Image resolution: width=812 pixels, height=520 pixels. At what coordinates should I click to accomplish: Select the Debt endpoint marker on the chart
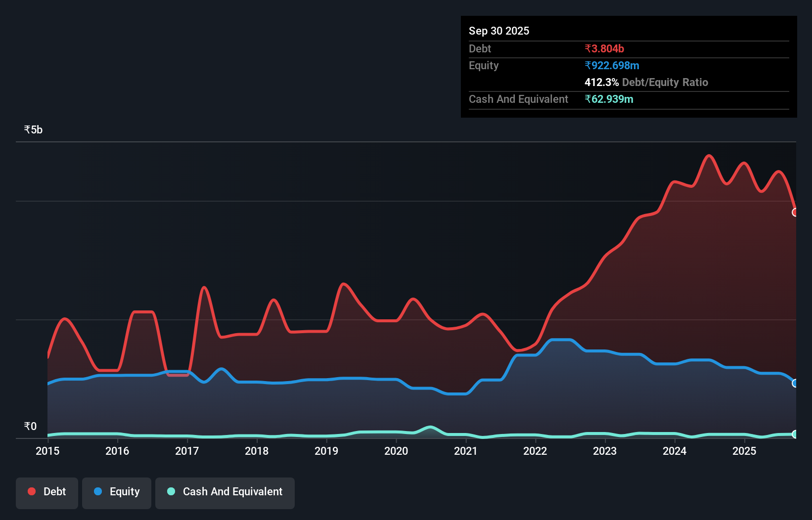point(795,213)
